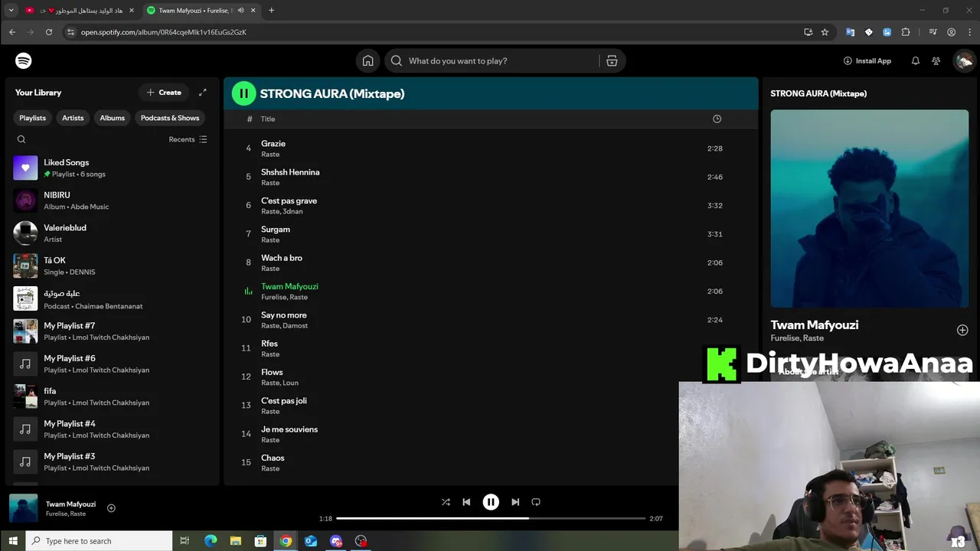Filter library by Podcasts & Shows
The image size is (980, 551).
point(170,118)
